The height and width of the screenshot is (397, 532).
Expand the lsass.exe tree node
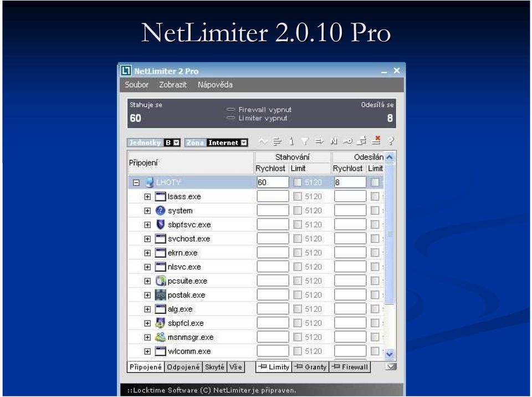[147, 197]
